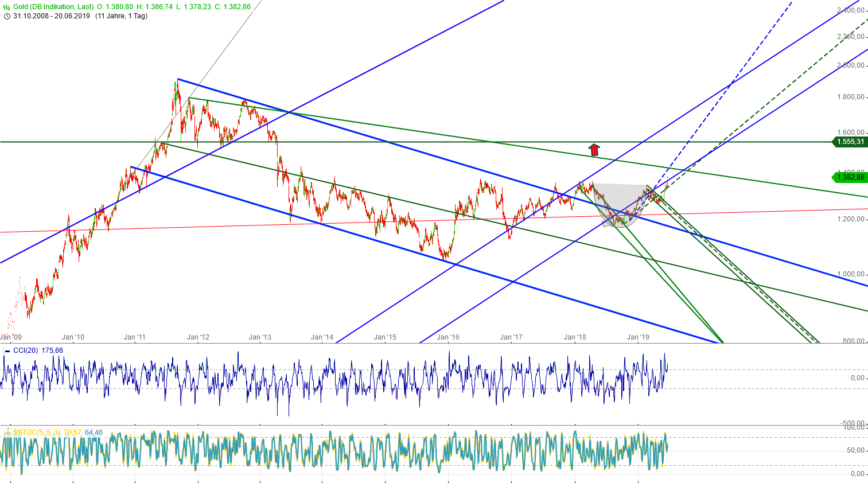Click the high value 'H: 1.386,74'

(155, 7)
